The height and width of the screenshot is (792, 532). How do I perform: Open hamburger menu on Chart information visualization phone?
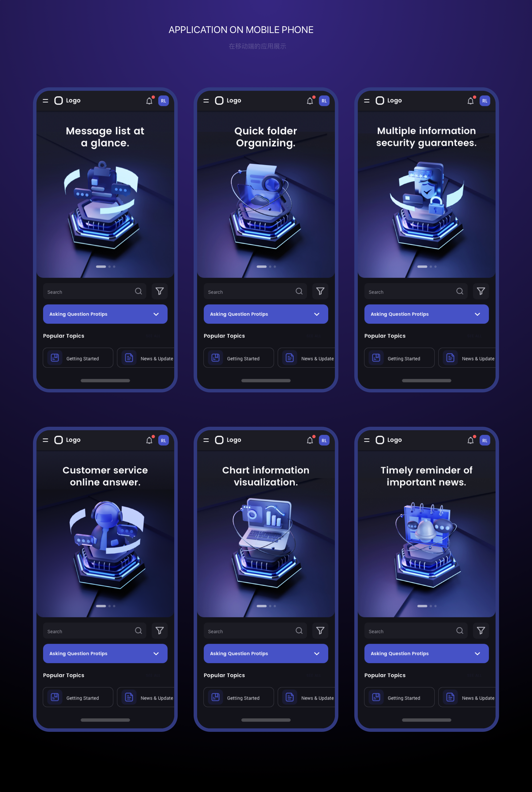[206, 440]
